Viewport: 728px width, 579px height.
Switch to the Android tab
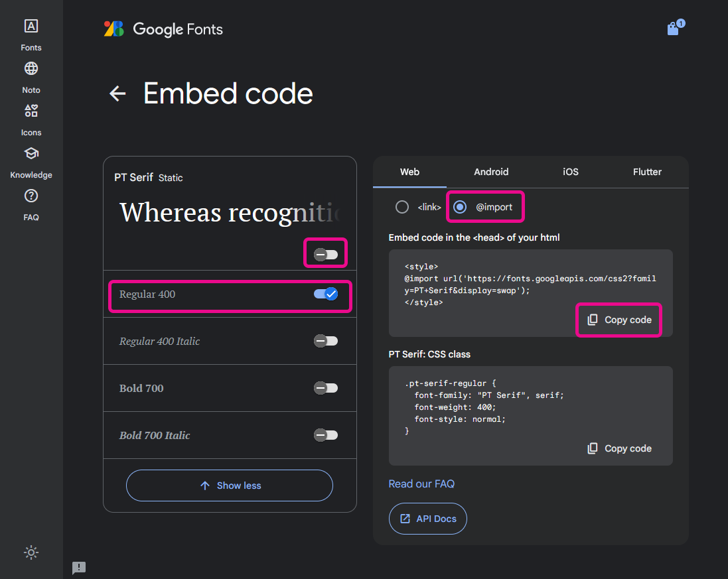pyautogui.click(x=491, y=172)
